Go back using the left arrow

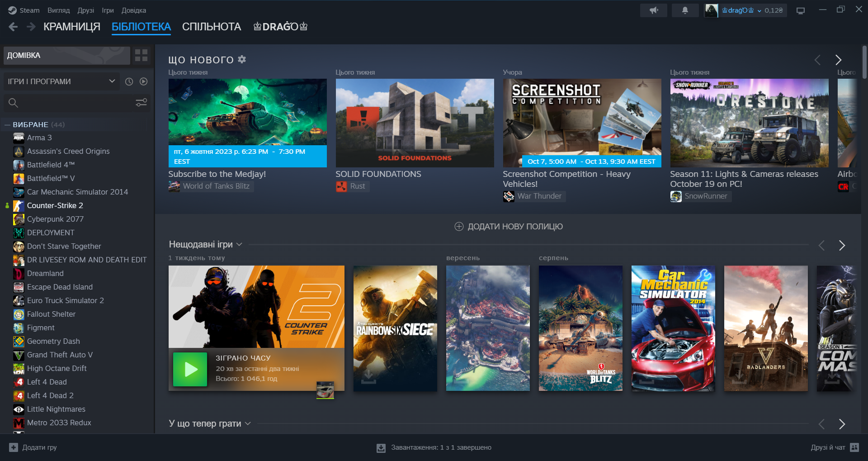coord(13,27)
